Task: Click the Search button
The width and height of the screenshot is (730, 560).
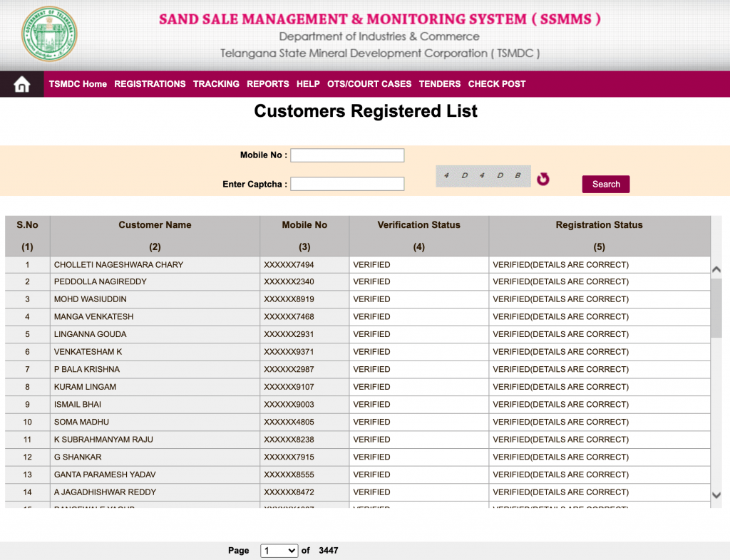Action: pyautogui.click(x=606, y=185)
